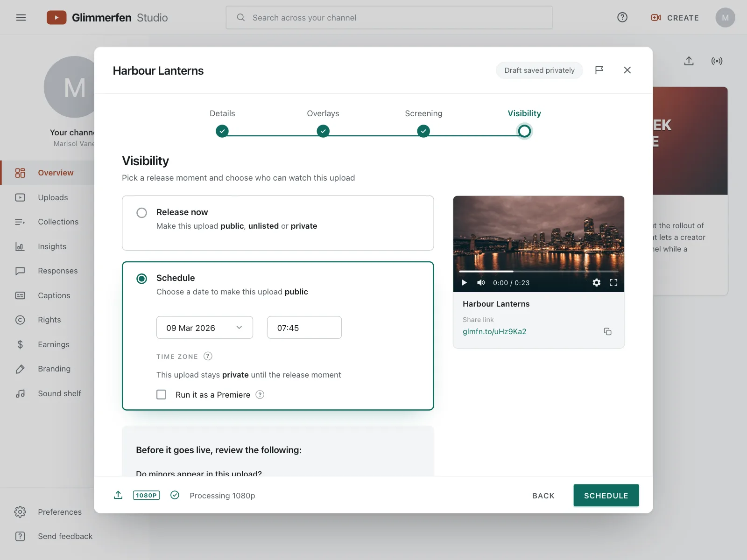747x560 pixels.
Task: Open the video player settings gear
Action: click(x=596, y=282)
